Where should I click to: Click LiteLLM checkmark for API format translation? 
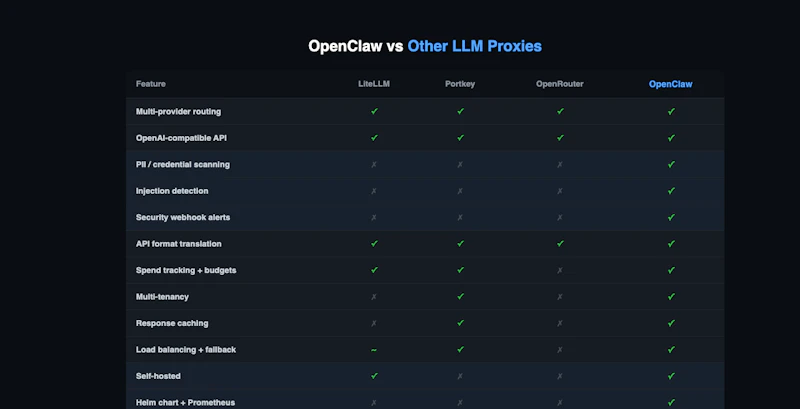[374, 244]
